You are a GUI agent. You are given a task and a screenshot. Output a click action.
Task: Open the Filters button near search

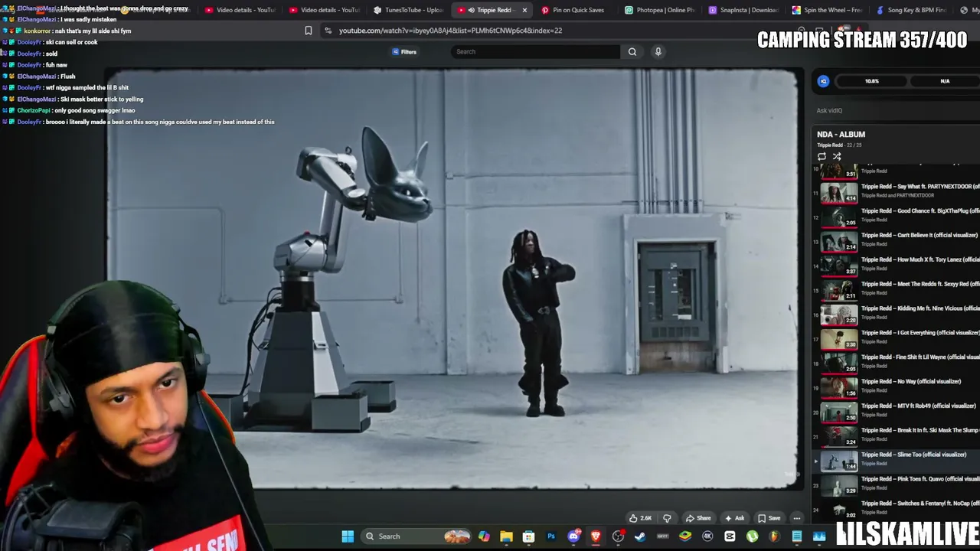(404, 51)
